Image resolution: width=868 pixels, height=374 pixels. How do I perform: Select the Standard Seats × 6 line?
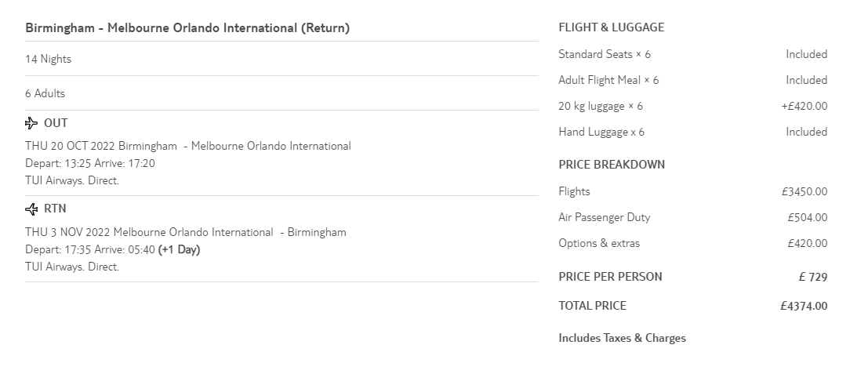point(605,54)
